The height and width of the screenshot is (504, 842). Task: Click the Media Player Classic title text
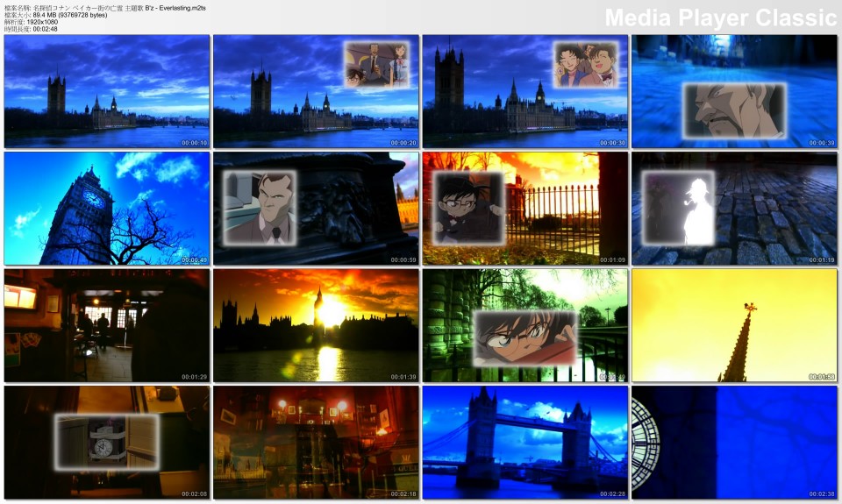click(x=721, y=18)
